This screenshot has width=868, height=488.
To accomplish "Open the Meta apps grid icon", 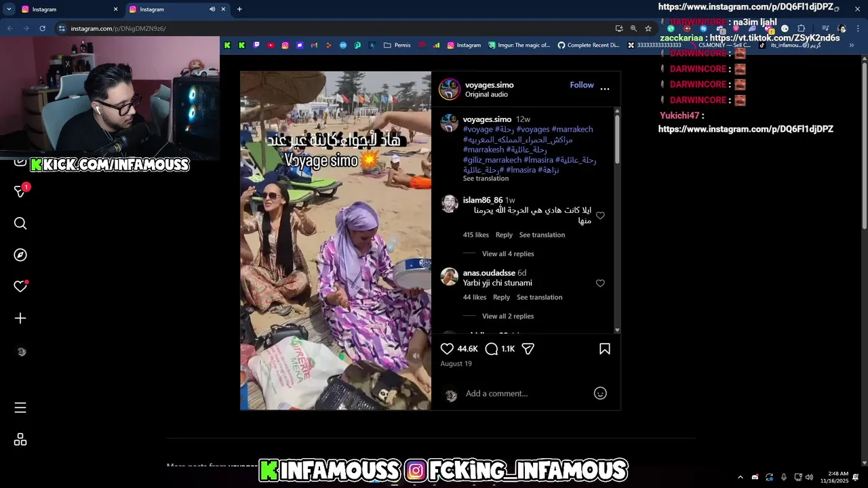I will [x=20, y=439].
